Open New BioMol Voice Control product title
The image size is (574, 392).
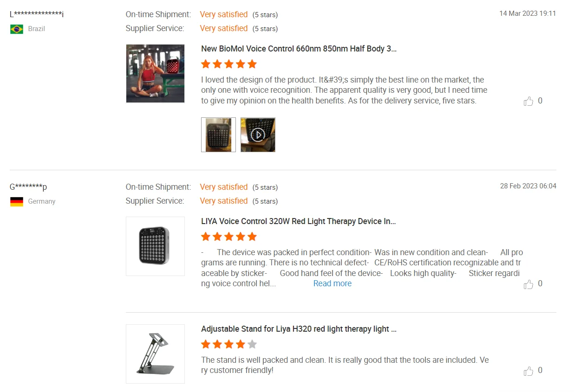(299, 49)
